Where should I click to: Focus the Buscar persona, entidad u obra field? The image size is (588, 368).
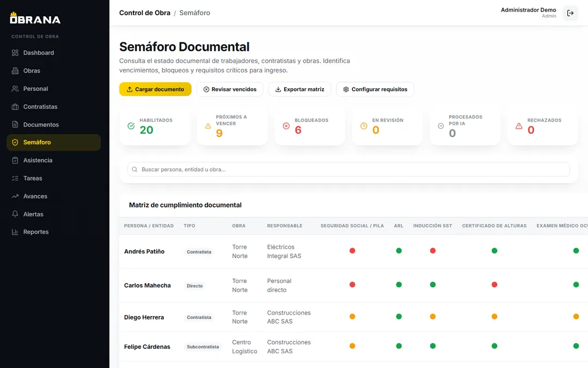[x=349, y=170]
